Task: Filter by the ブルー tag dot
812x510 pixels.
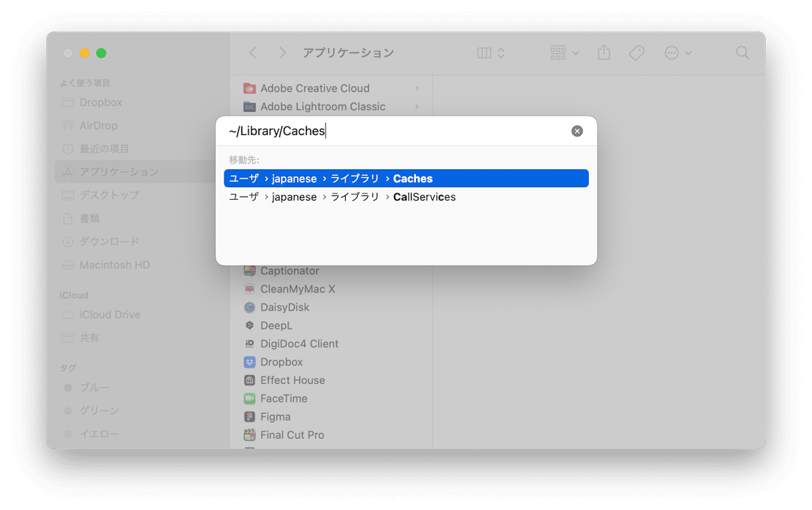Action: pyautogui.click(x=67, y=388)
